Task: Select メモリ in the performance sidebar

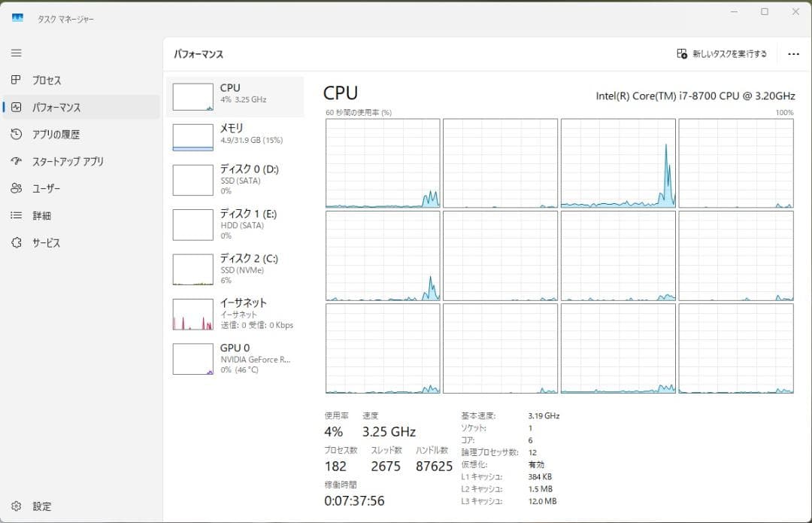Action: (233, 132)
